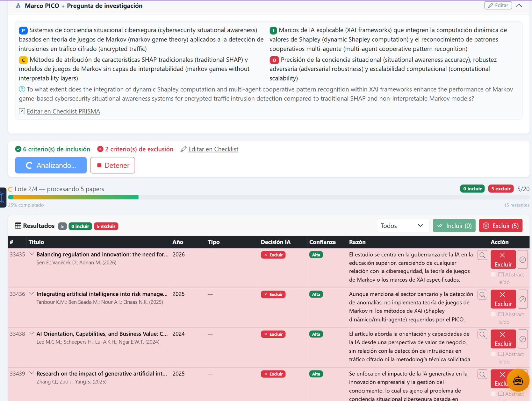The height and width of the screenshot is (401, 532).
Task: Sort by Año column header
Action: click(x=178, y=242)
